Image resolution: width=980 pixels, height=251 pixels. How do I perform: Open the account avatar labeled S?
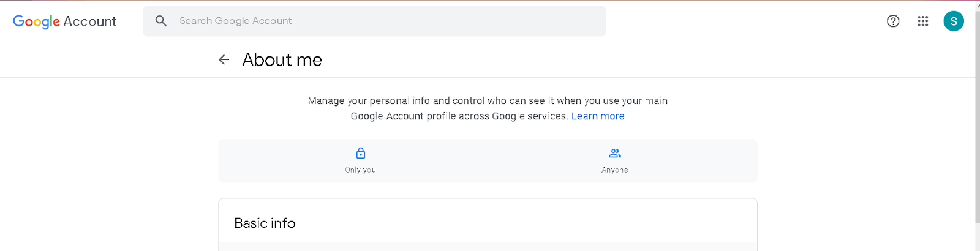(954, 21)
